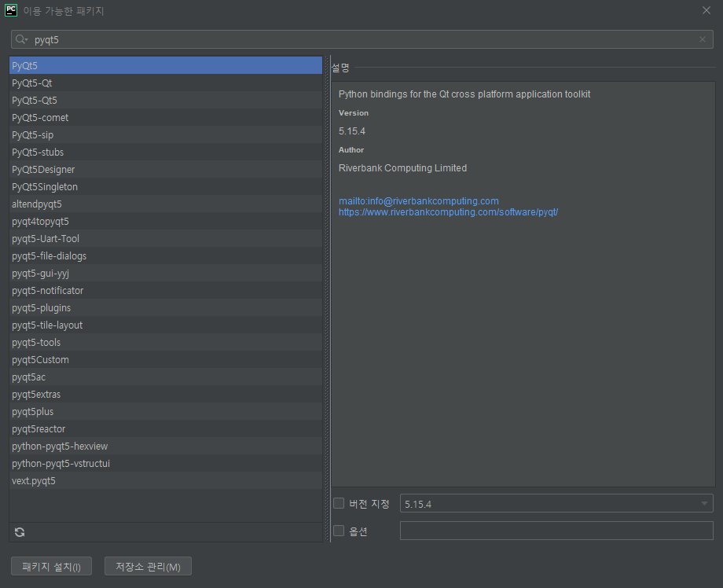
Task: Open the 5.15.4 version dropdown
Action: click(x=556, y=504)
